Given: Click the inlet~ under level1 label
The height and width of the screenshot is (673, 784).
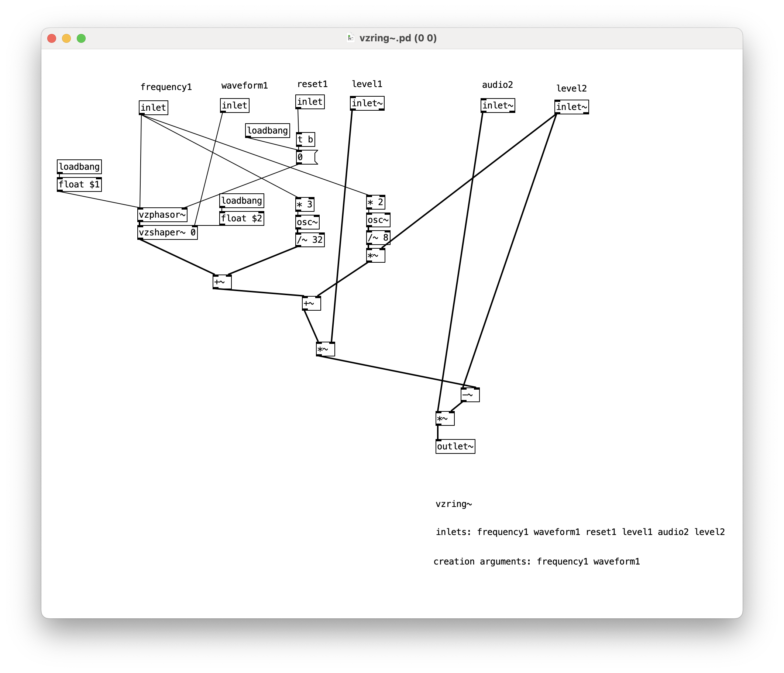Looking at the screenshot, I should tap(367, 103).
